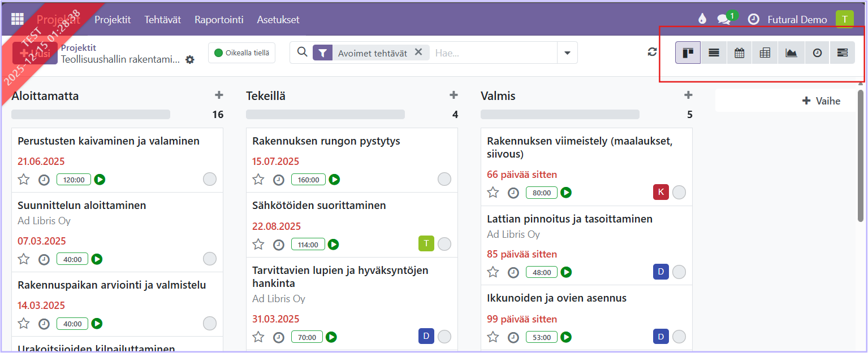The width and height of the screenshot is (868, 353).
Task: Expand the search options dropdown arrow
Action: pos(567,53)
